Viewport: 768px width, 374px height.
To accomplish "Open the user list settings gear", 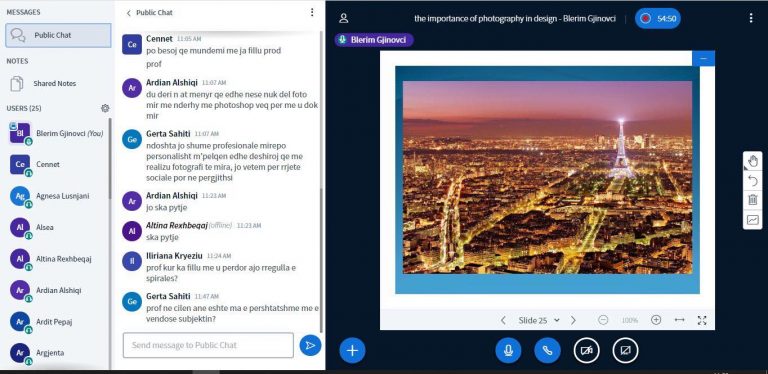I will pyautogui.click(x=105, y=108).
